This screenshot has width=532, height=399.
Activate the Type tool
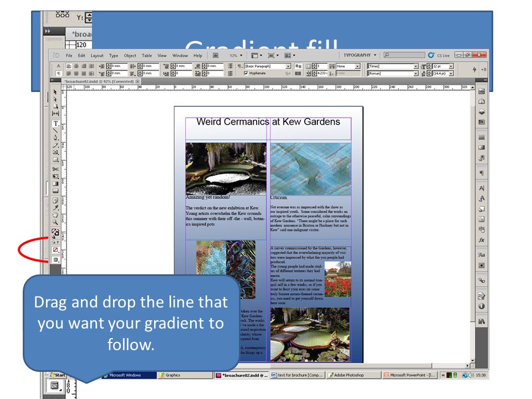tap(55, 124)
